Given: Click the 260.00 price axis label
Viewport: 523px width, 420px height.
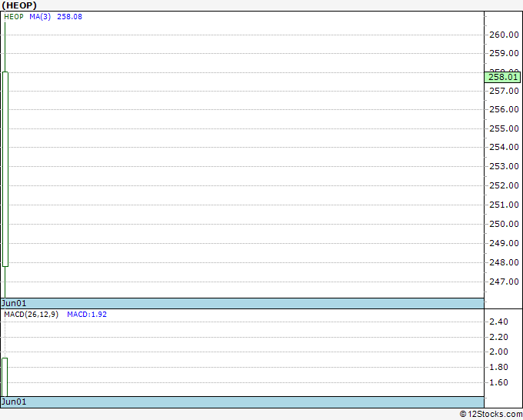Looking at the screenshot, I should point(504,35).
